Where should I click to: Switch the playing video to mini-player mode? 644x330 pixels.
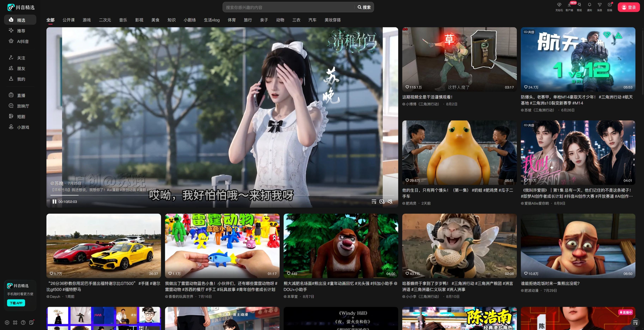(x=382, y=201)
